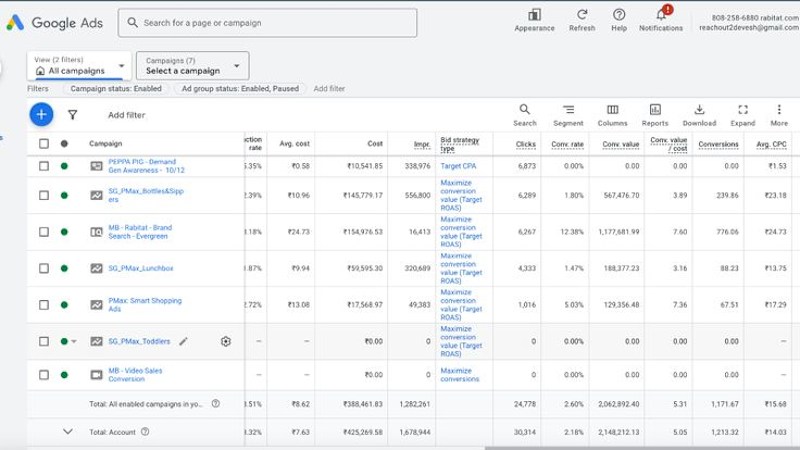Click the PMax icon for SG_PMax_Lunchbox
This screenshot has width=800, height=450.
pos(96,268)
